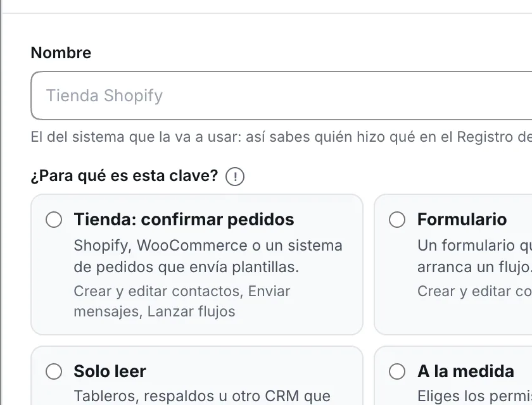The height and width of the screenshot is (405, 532).
Task: Click the Shopify, WooCommerce description in the Tienda card
Action: [208, 256]
